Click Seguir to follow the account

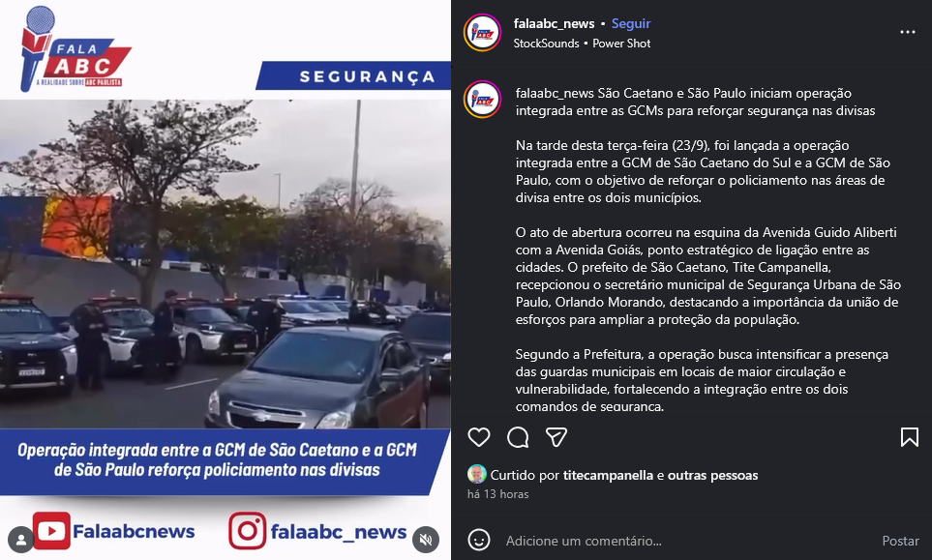631,24
